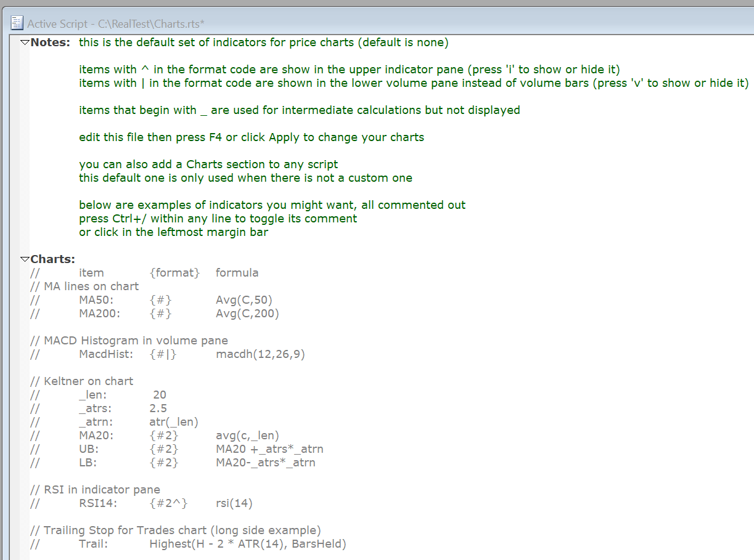
Task: Toggle comment in margin beside MA50 line
Action: point(15,300)
